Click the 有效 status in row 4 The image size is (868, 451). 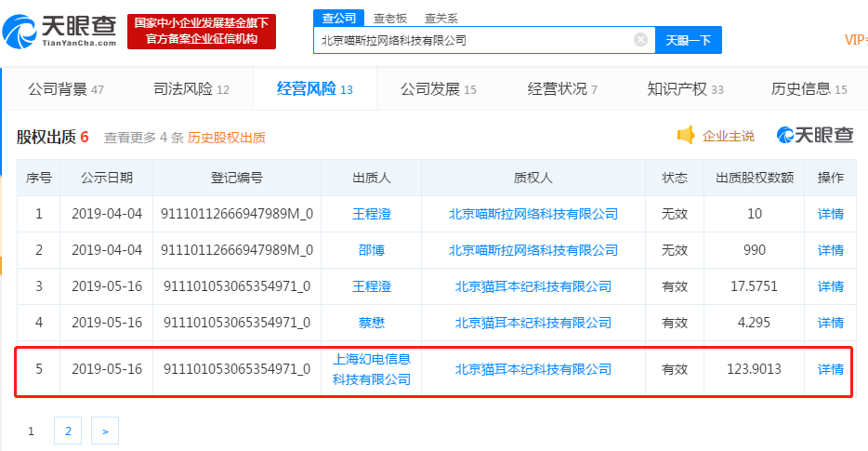675,323
